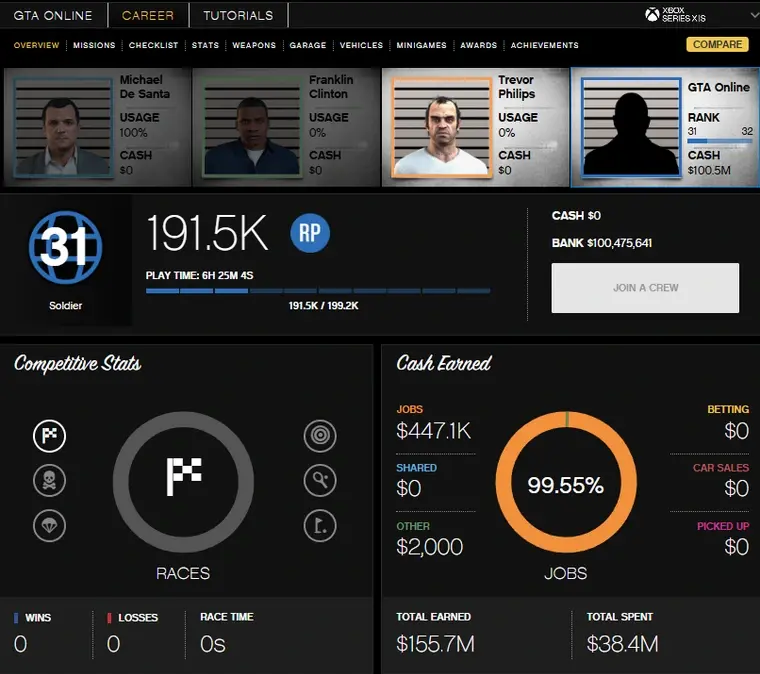Click the Bank $100,475,641 balance
The height and width of the screenshot is (674, 760).
pyautogui.click(x=602, y=243)
